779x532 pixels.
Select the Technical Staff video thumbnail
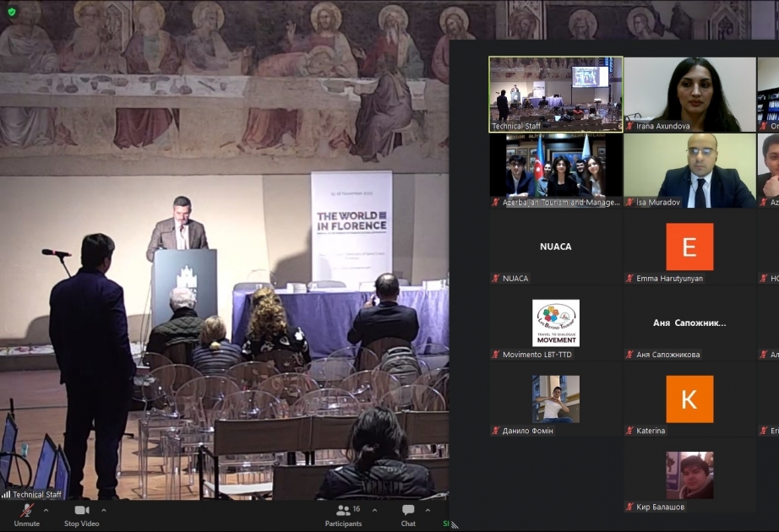click(556, 95)
